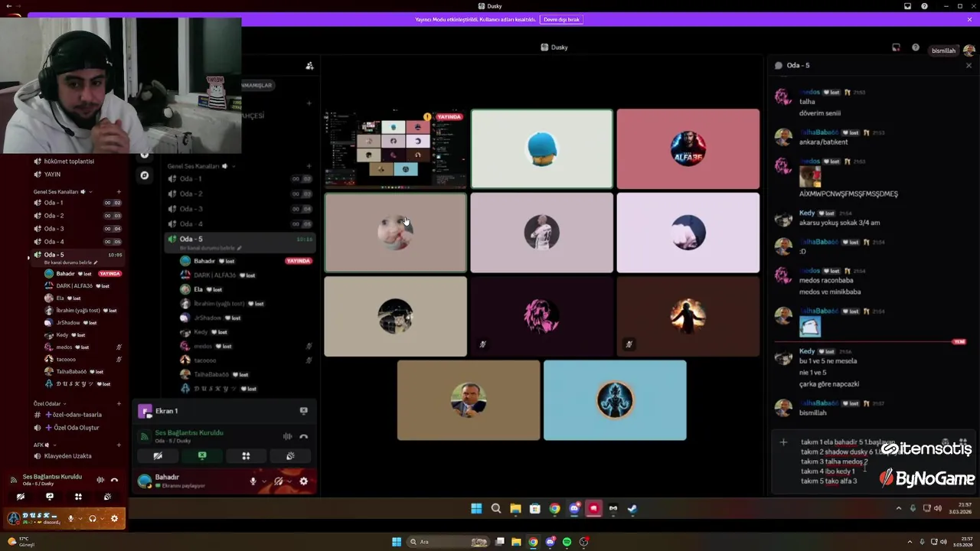Click Devre dışı bırak in purple banner

(562, 19)
